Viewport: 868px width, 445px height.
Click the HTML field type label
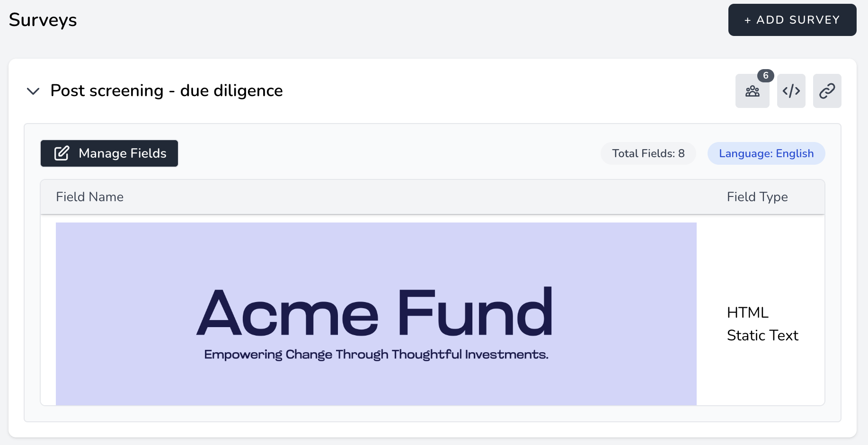coord(748,312)
